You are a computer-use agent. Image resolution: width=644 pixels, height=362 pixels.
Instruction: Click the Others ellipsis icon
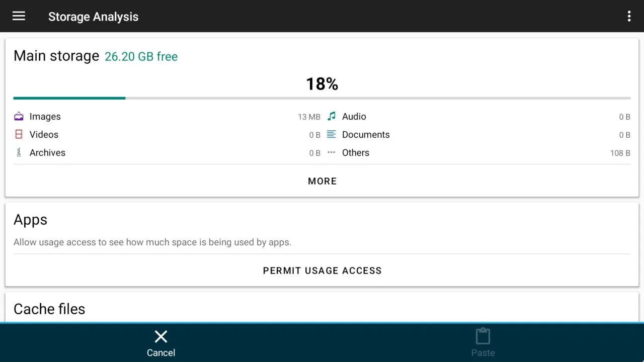331,153
